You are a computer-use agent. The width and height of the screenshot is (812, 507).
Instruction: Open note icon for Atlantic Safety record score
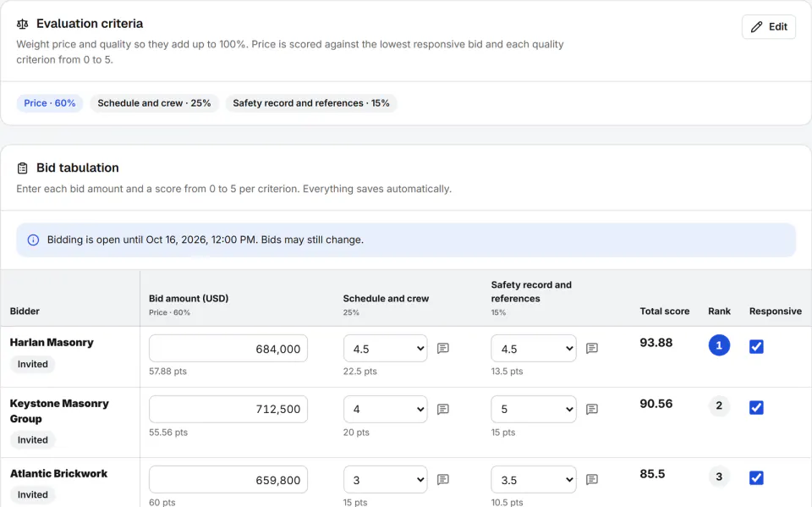592,480
